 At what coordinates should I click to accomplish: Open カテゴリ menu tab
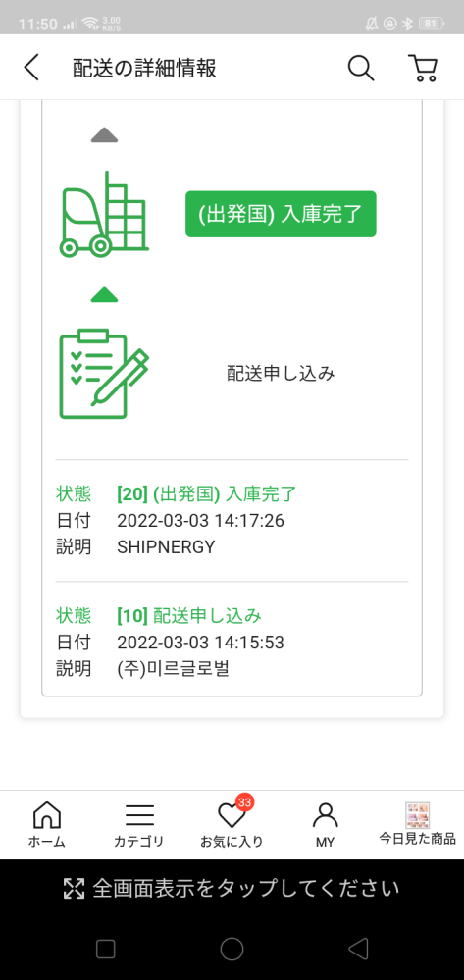pyautogui.click(x=139, y=825)
